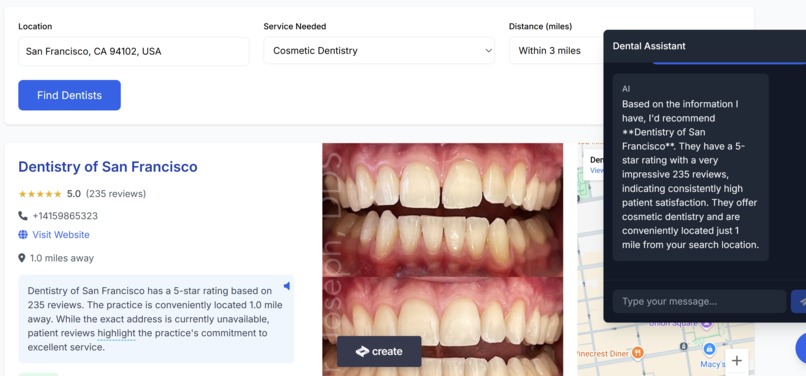This screenshot has width=806, height=376.
Task: Click the five-star rating icons
Action: (x=40, y=194)
